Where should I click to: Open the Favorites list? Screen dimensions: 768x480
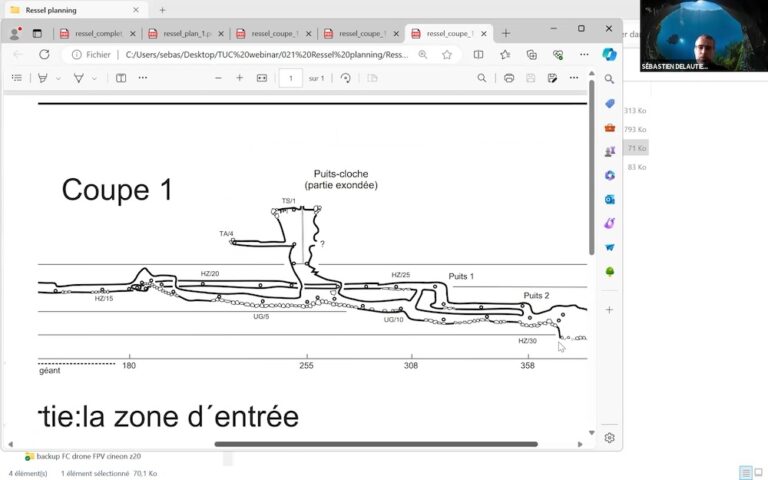[505, 55]
